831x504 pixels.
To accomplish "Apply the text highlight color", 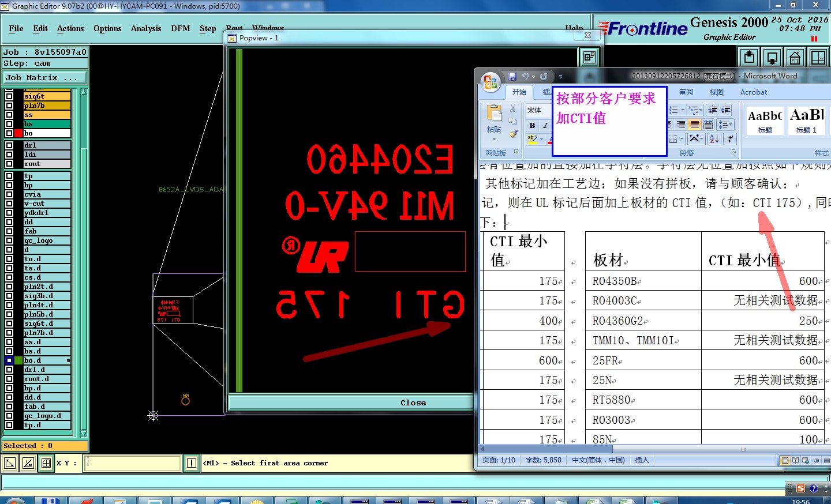I will pos(532,139).
